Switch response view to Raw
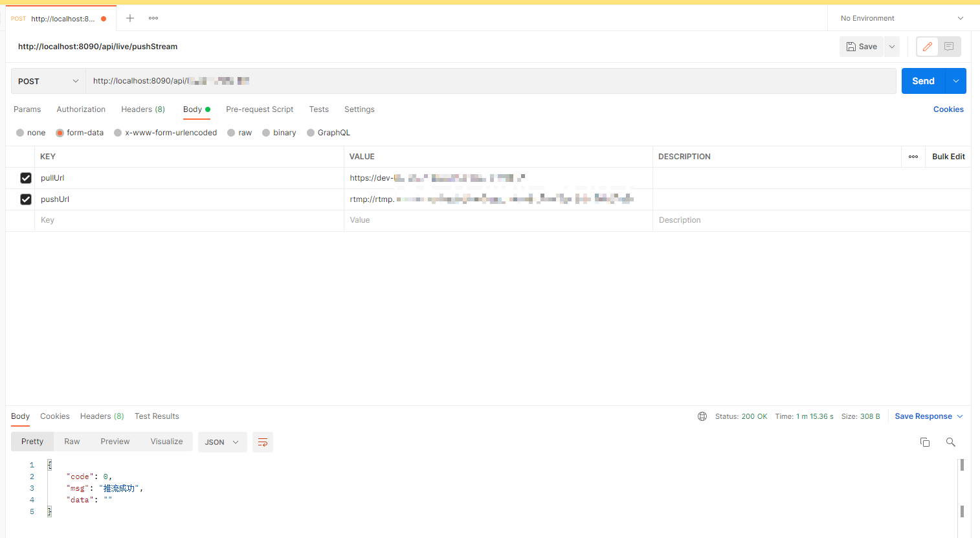The width and height of the screenshot is (980, 538). click(x=72, y=442)
